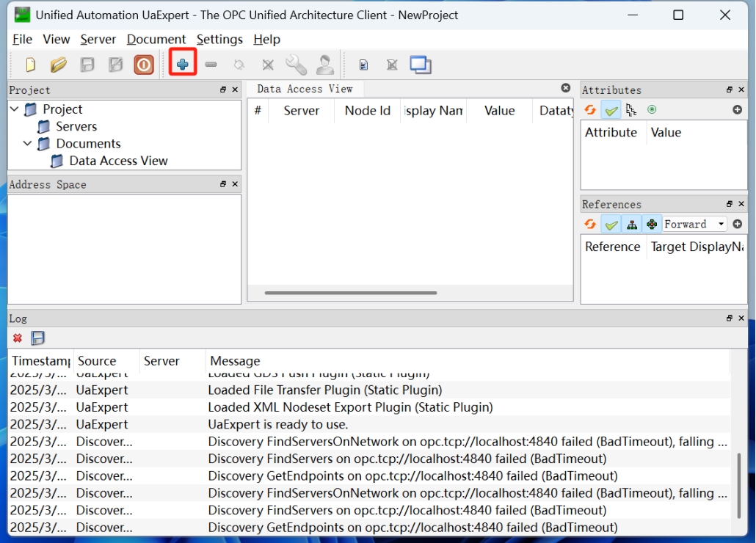Select 'Loaded File Transfer Plugin' log row
This screenshot has width=756, height=543.
point(369,390)
